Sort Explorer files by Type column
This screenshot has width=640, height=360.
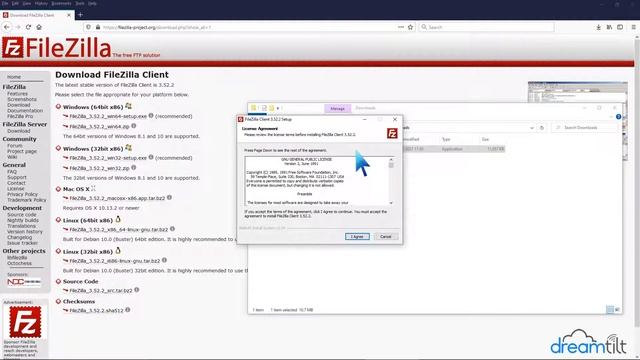pos(446,140)
